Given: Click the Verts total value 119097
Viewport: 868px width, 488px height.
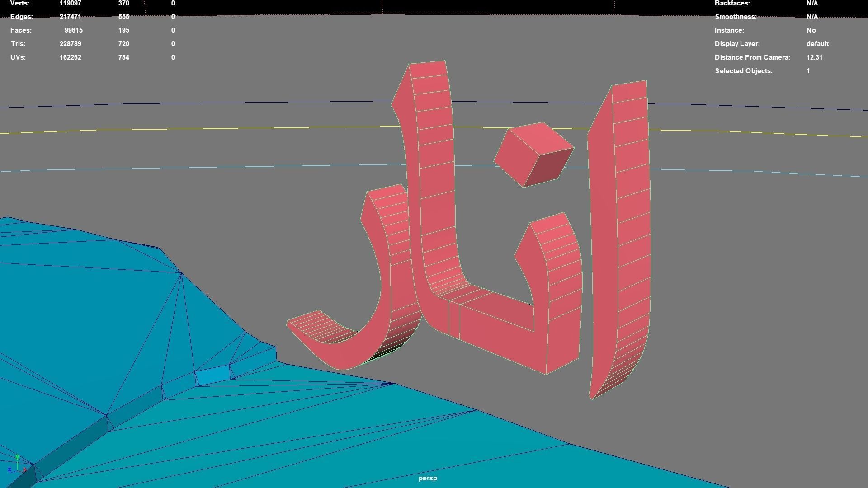Looking at the screenshot, I should coord(71,3).
